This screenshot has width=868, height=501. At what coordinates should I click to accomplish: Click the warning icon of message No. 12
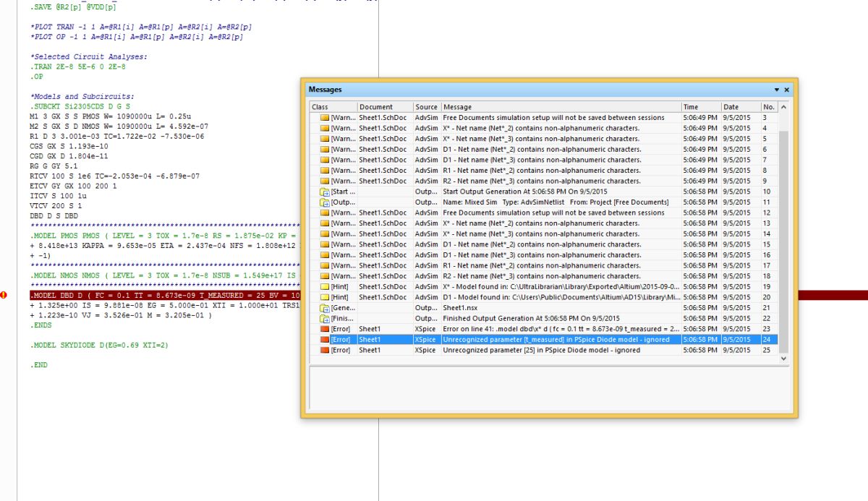[x=325, y=213]
